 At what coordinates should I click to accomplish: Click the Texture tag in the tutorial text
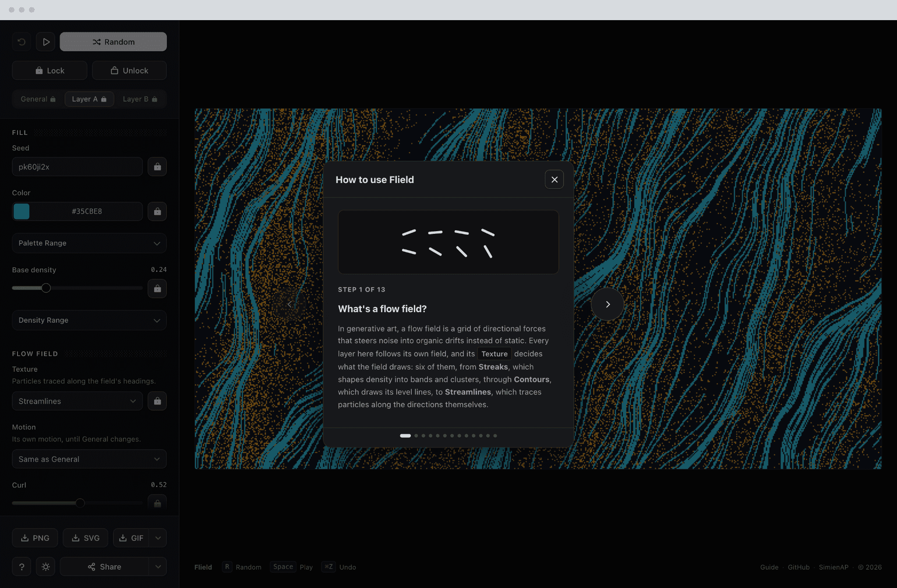point(494,354)
